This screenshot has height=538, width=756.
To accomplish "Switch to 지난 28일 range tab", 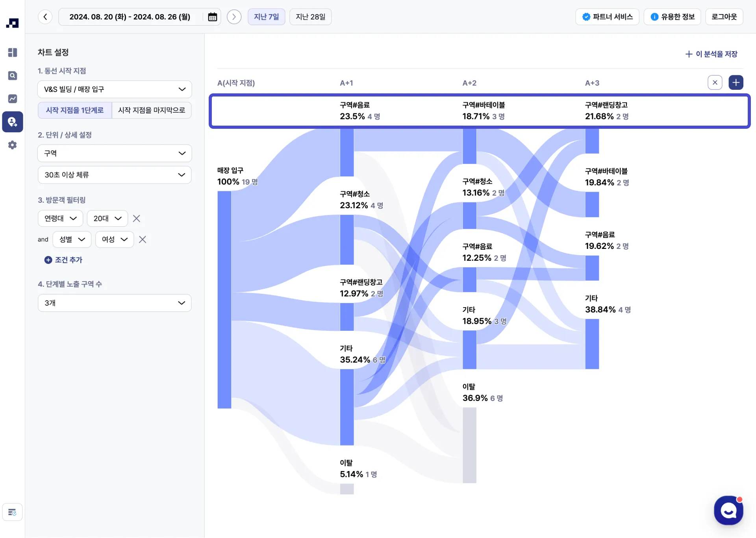I will coord(310,17).
